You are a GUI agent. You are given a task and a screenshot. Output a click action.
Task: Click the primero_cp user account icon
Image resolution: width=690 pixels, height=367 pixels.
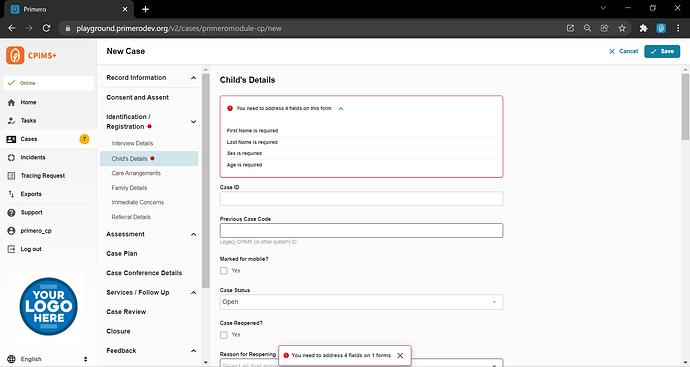point(11,231)
